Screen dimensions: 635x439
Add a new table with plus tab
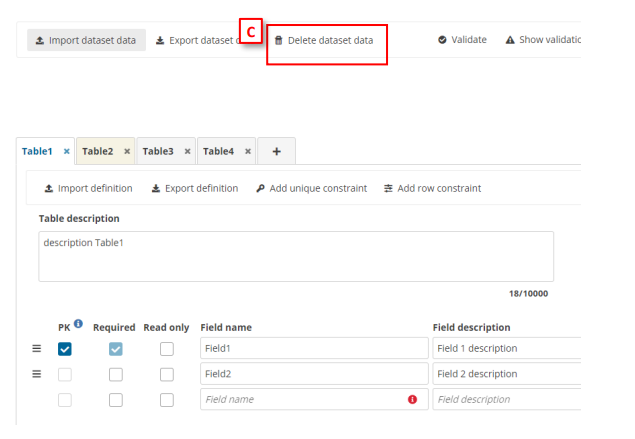click(x=276, y=151)
